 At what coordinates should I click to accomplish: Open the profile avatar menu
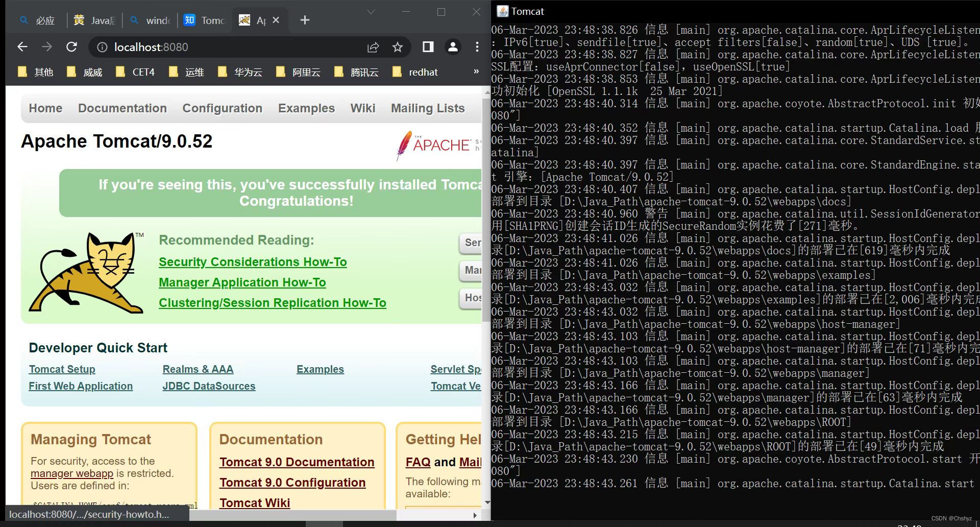coord(452,47)
